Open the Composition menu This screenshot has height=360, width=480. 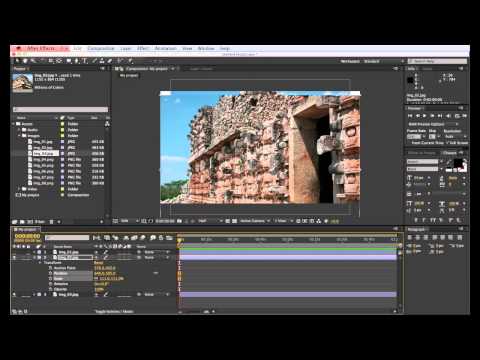click(x=101, y=49)
